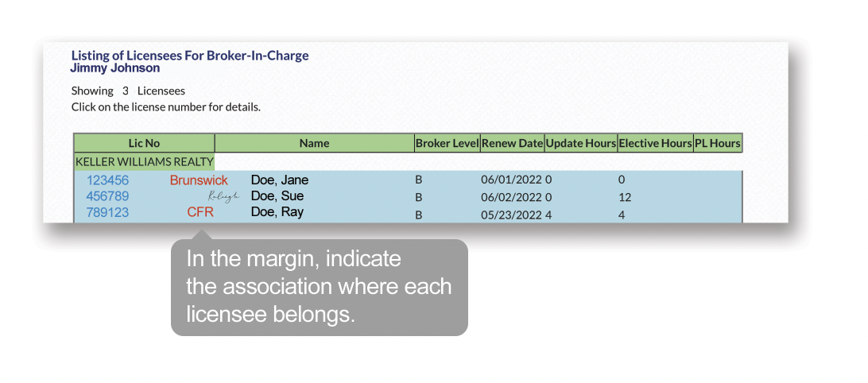Select the name Doe, Jane
The width and height of the screenshot is (868, 383).
[279, 180]
